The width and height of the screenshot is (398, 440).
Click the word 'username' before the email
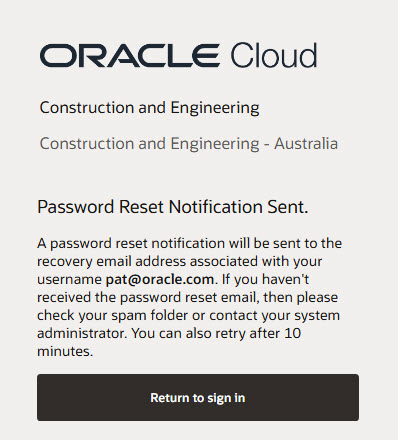(x=69, y=279)
